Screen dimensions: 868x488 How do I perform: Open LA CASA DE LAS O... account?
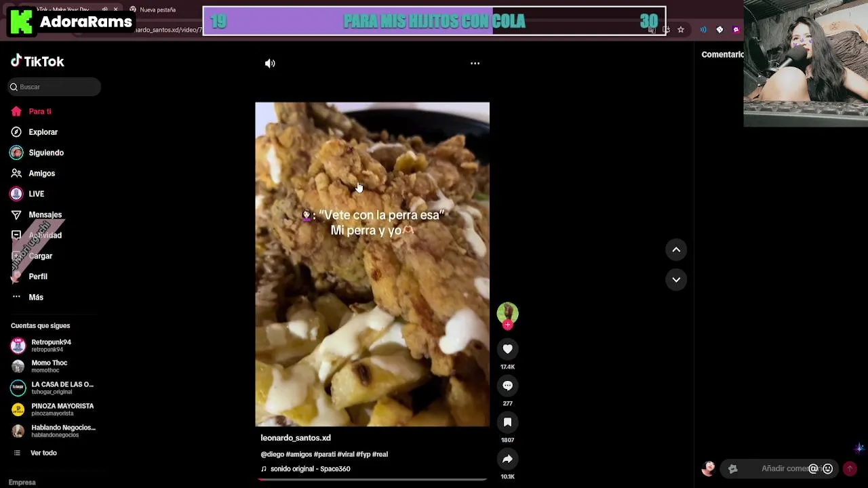click(53, 388)
